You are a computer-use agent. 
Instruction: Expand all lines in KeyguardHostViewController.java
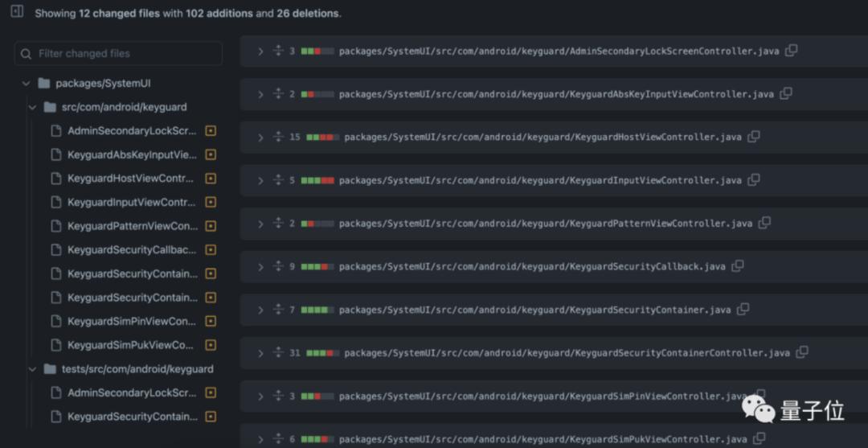coord(278,138)
